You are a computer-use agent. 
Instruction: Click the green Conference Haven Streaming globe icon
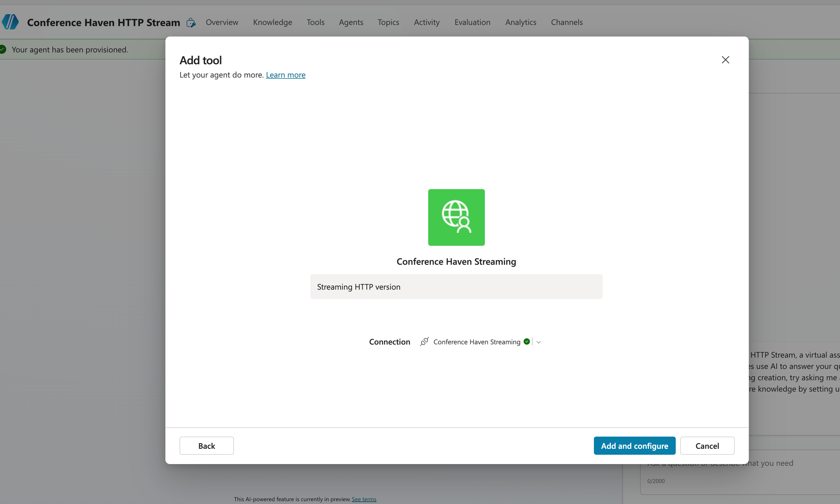point(456,217)
